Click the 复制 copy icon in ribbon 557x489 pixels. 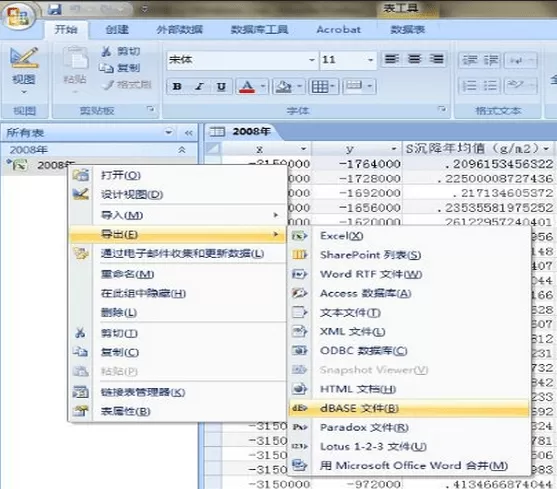click(106, 68)
